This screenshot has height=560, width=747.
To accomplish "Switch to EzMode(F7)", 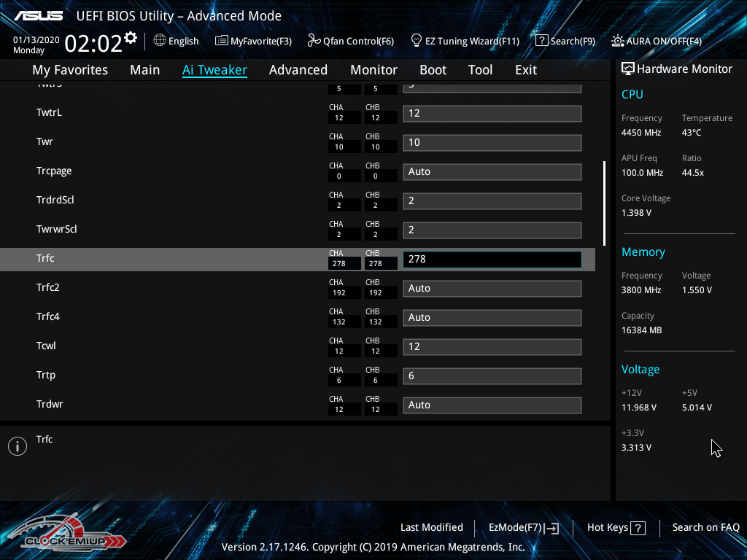I will (524, 528).
